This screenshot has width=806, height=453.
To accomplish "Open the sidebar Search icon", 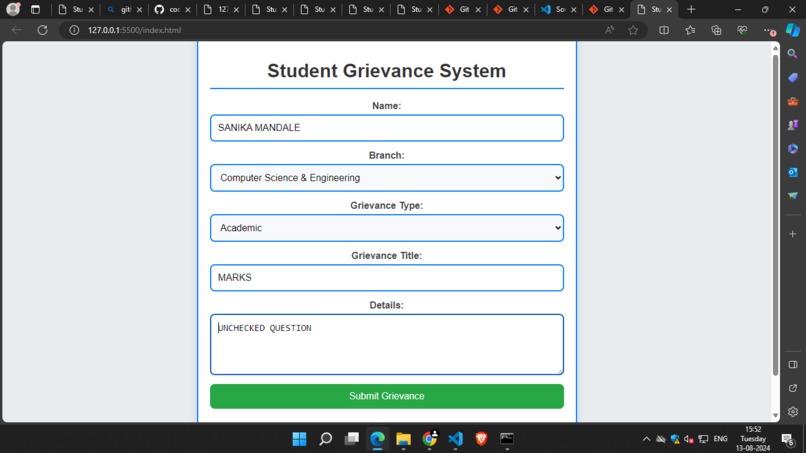I will coord(793,53).
